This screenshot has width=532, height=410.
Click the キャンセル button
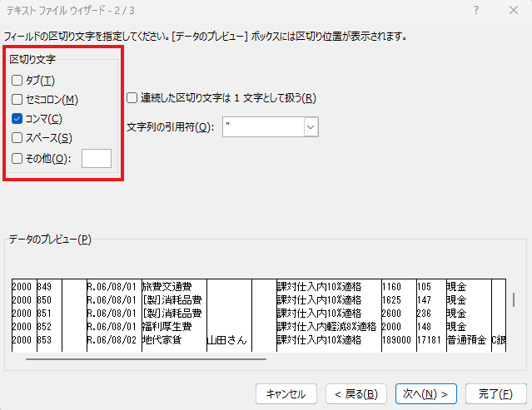pos(286,393)
